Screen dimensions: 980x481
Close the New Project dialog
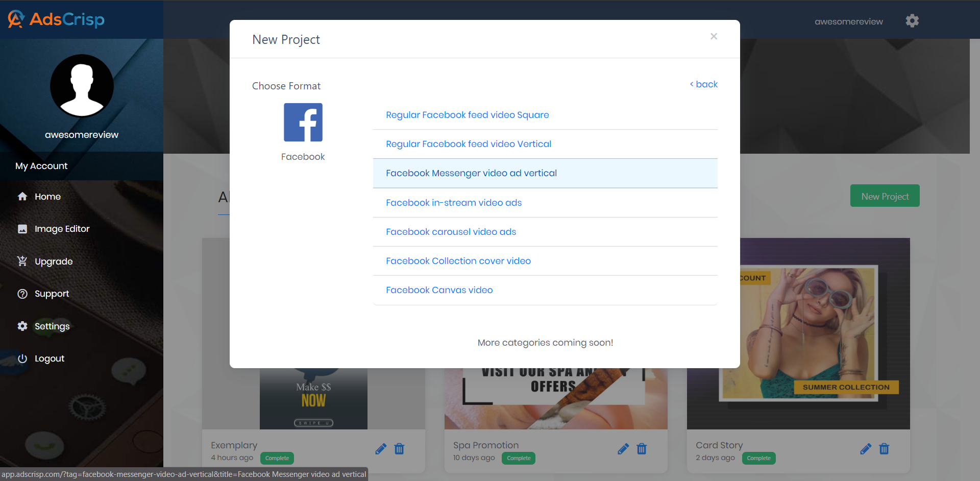714,36
